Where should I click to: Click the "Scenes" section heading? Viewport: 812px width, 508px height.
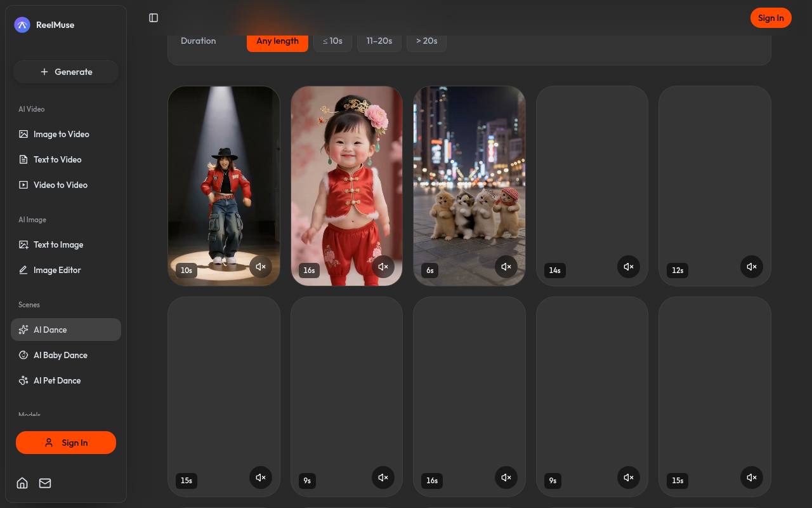point(29,305)
